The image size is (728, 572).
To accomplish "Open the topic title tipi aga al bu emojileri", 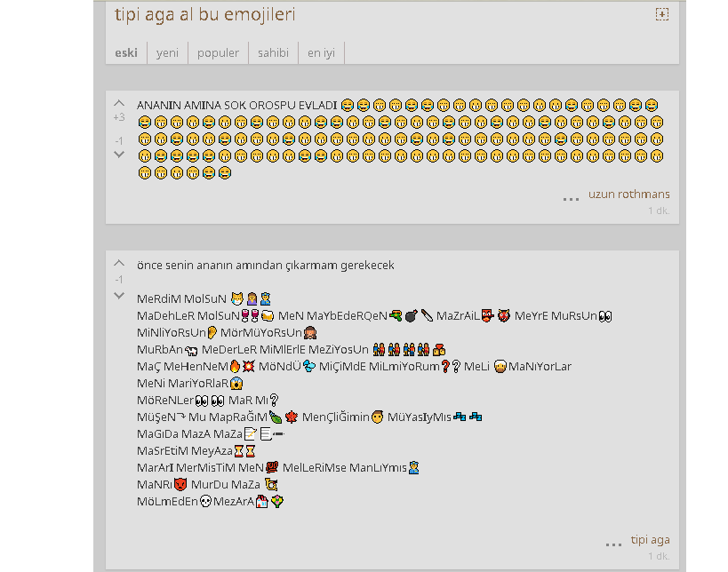I will coord(204,14).
